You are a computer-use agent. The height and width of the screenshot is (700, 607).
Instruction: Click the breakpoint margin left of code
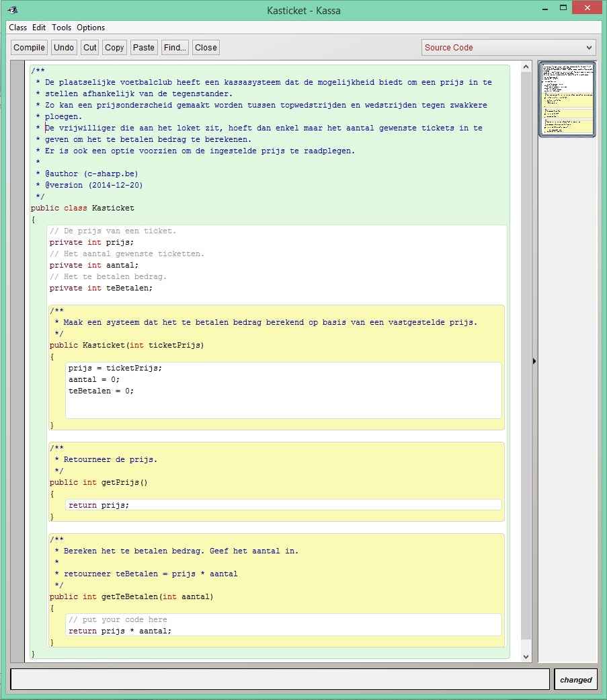18,362
